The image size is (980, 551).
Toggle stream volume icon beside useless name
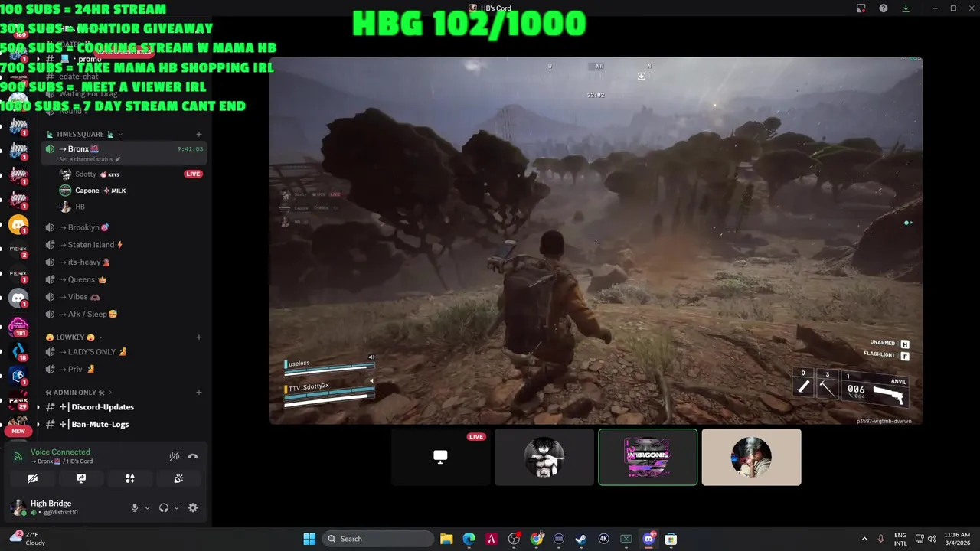(371, 357)
